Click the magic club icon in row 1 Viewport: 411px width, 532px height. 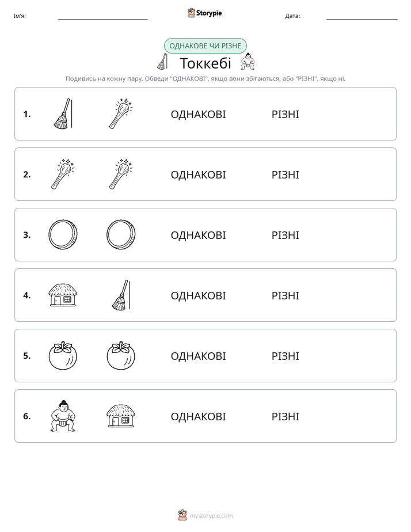click(x=121, y=113)
